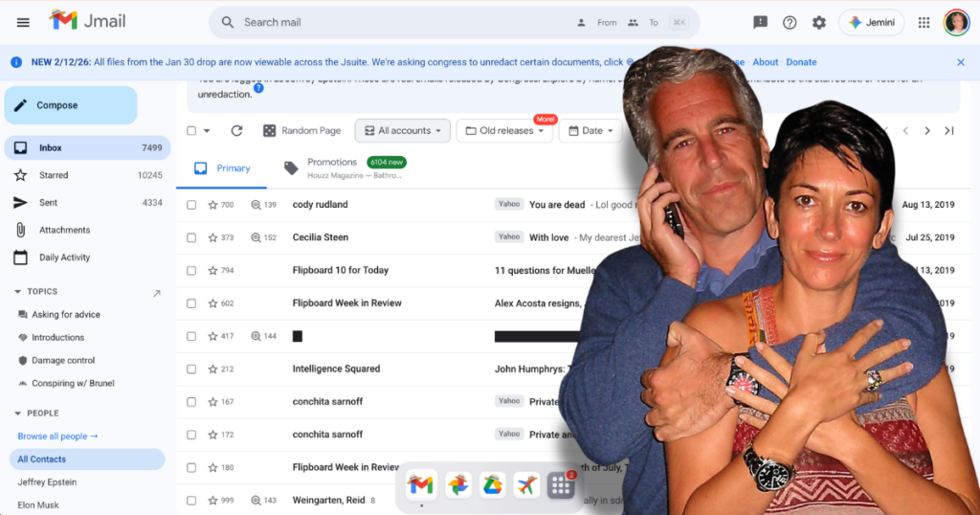Follow Browse all people link

(57, 437)
